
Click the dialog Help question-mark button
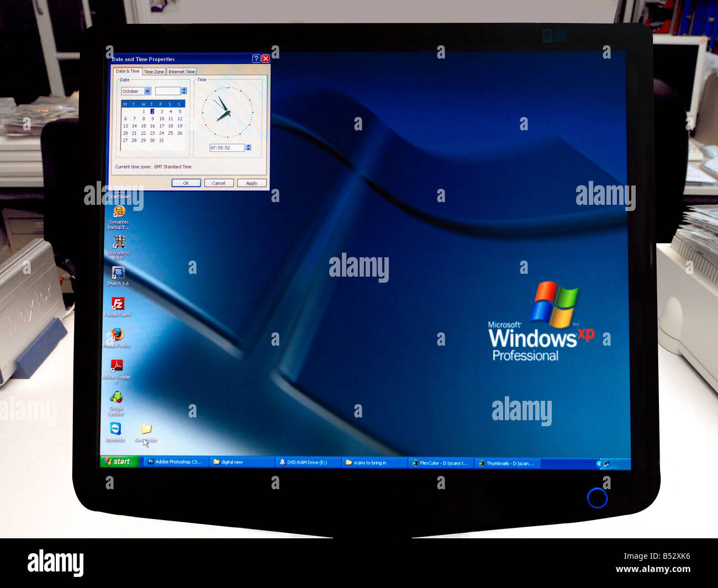click(256, 59)
